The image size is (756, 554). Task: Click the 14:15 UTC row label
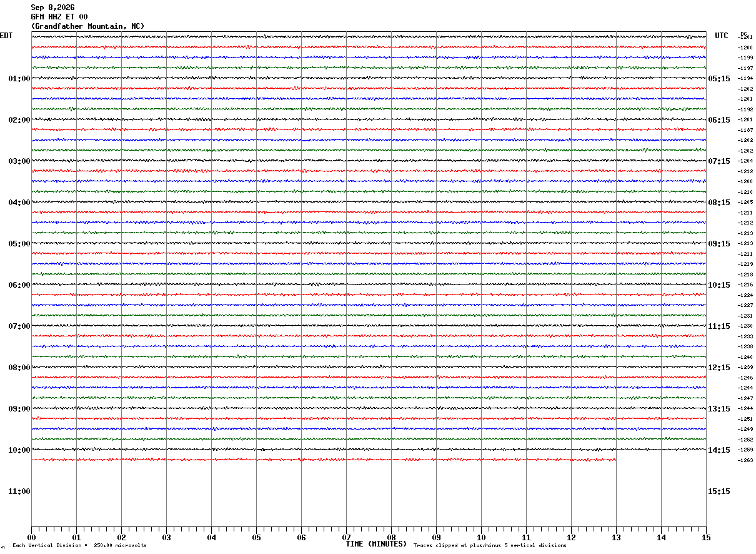pyautogui.click(x=719, y=450)
